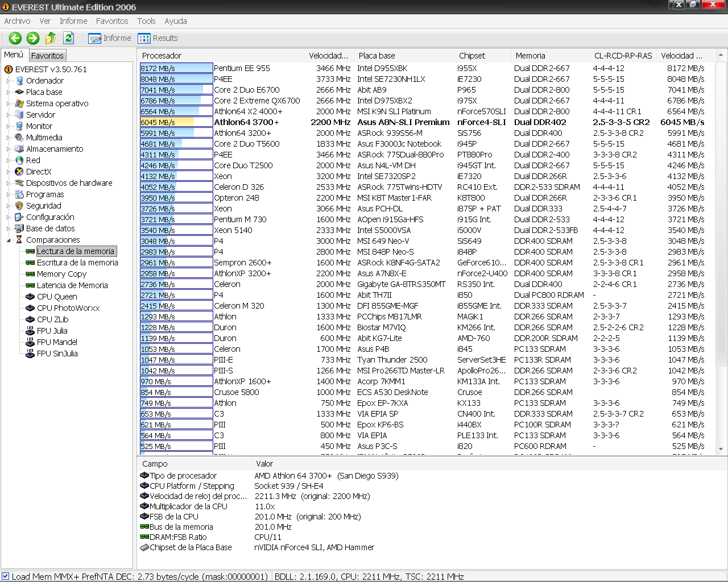Click the Programas icon in tree
Image resolution: width=728 pixels, height=582 pixels.
19,194
